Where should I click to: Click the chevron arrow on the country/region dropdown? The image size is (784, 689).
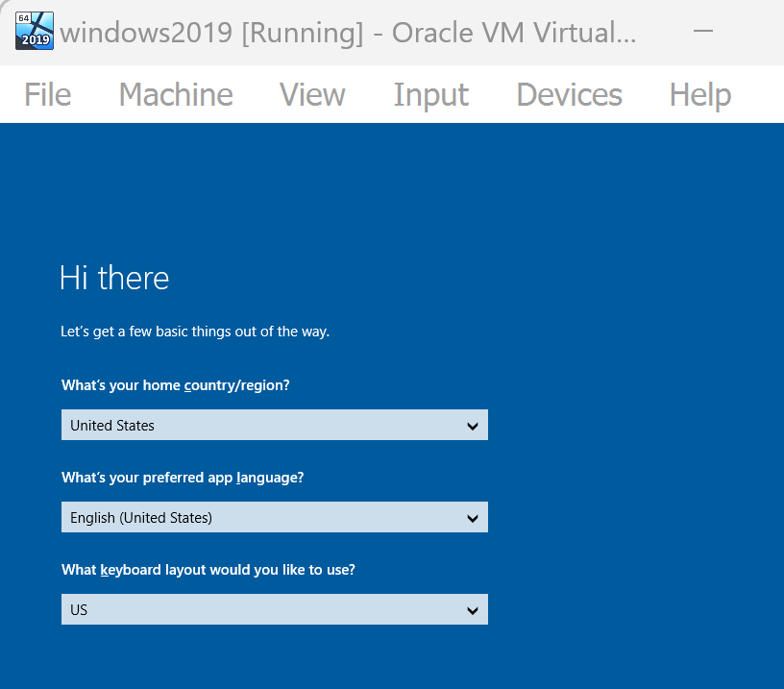(x=473, y=426)
